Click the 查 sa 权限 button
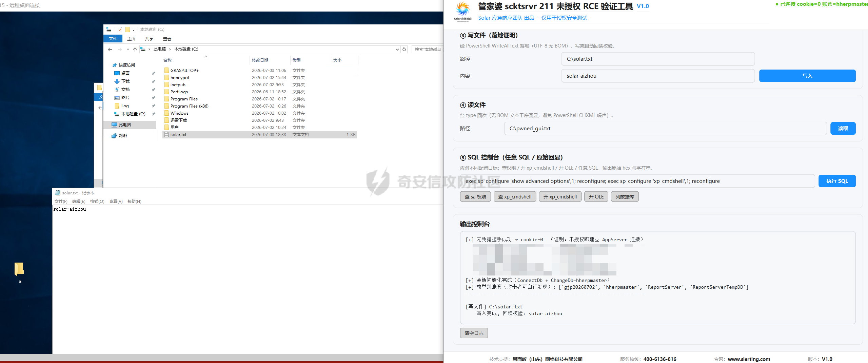The width and height of the screenshot is (868, 363). [475, 197]
